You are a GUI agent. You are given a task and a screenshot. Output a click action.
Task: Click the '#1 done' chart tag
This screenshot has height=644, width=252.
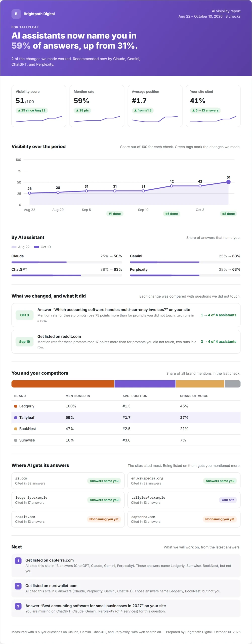tap(115, 214)
